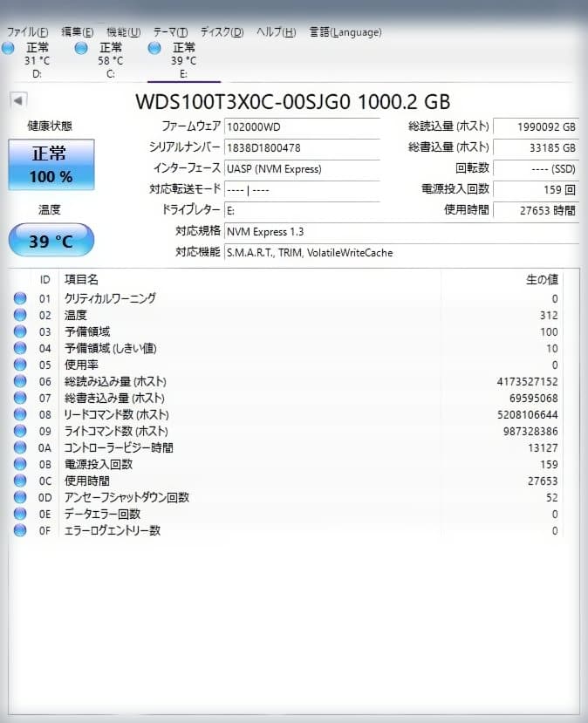This screenshot has height=723, width=588.
Task: Click the power-on hours field 27653 時間
Action: (x=536, y=211)
